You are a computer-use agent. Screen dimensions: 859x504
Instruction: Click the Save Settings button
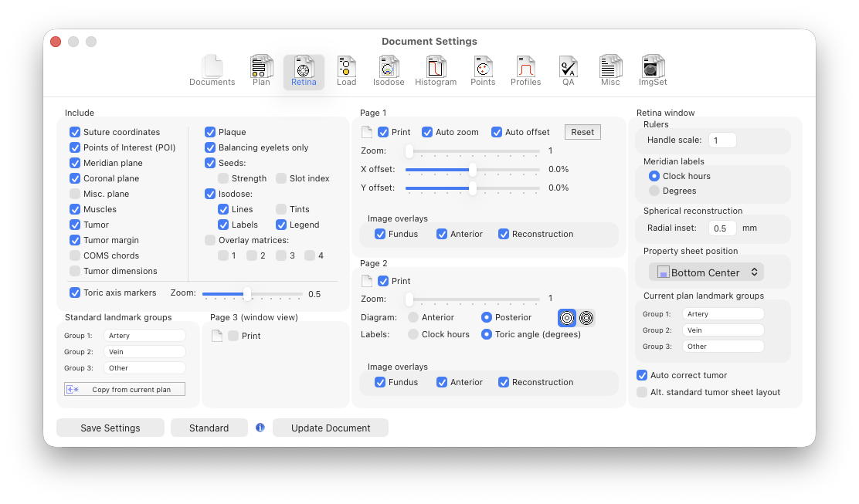110,428
